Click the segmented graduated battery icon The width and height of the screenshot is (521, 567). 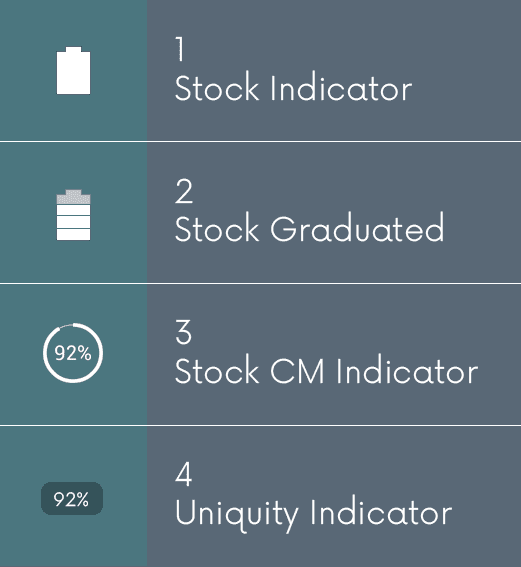(x=73, y=215)
